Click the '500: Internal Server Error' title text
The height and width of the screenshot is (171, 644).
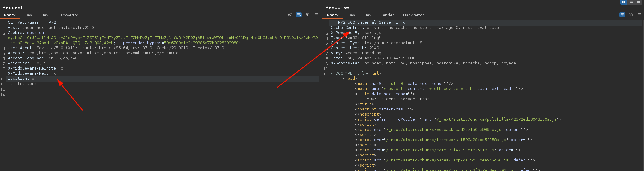[x=398, y=99]
